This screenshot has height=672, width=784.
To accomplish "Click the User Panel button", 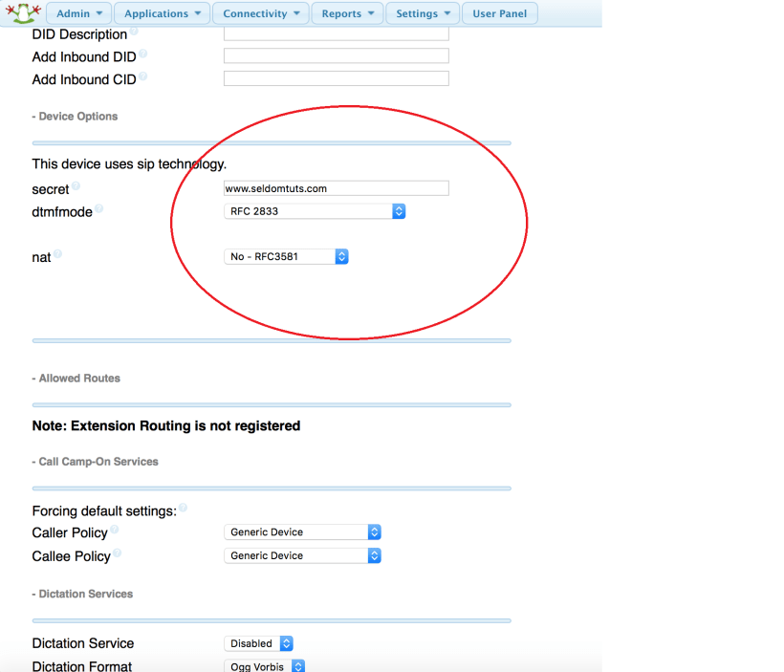I will (x=499, y=13).
